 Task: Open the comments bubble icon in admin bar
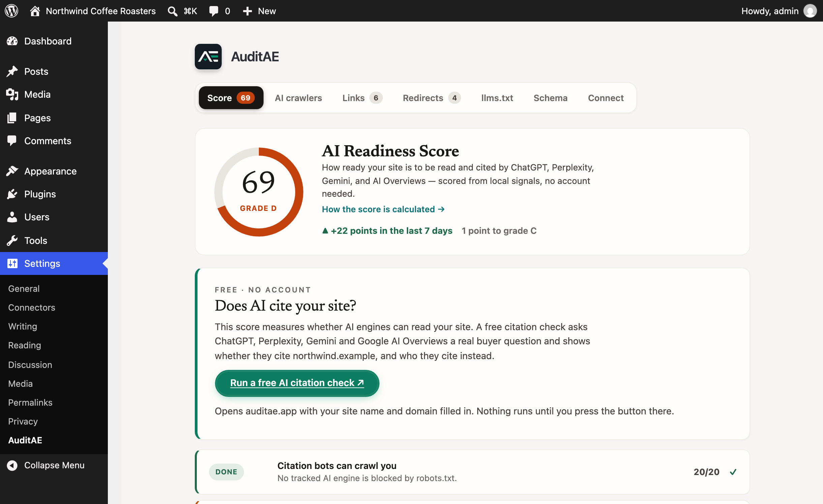214,11
